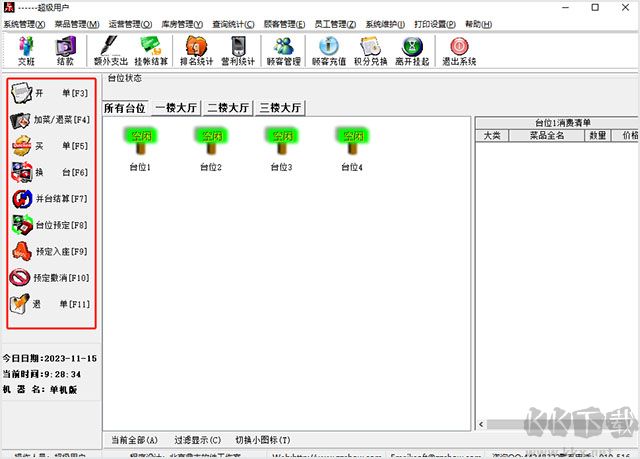Open the 系统维护(I) menu
640x459 pixels.
pos(385,24)
